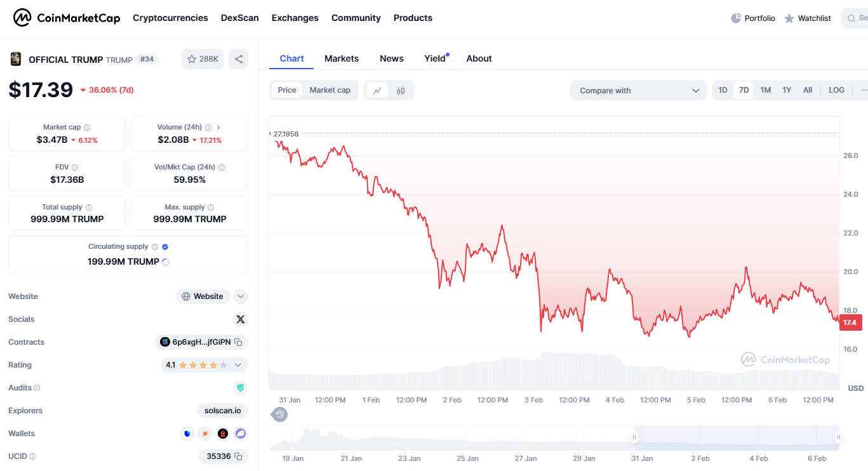The height and width of the screenshot is (471, 868).
Task: Click the 27.1958 high price label
Action: (286, 134)
